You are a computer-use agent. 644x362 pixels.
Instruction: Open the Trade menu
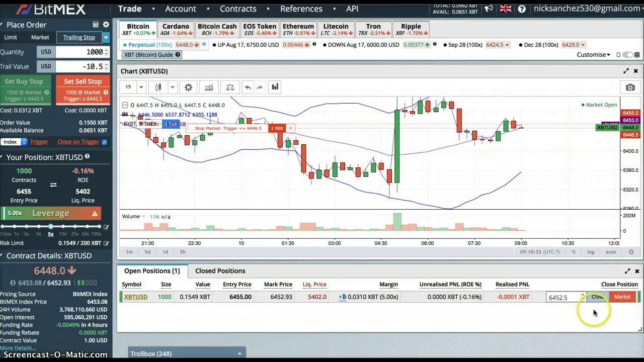tap(130, 9)
